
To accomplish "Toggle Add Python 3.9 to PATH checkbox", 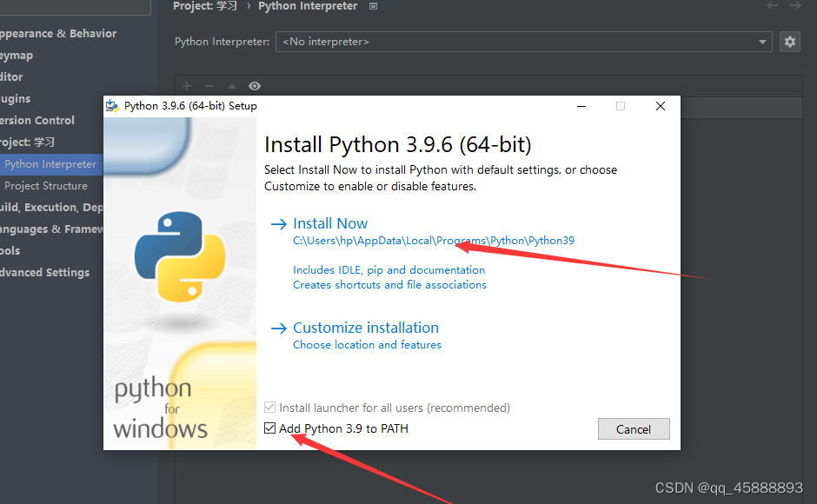I will [x=270, y=428].
